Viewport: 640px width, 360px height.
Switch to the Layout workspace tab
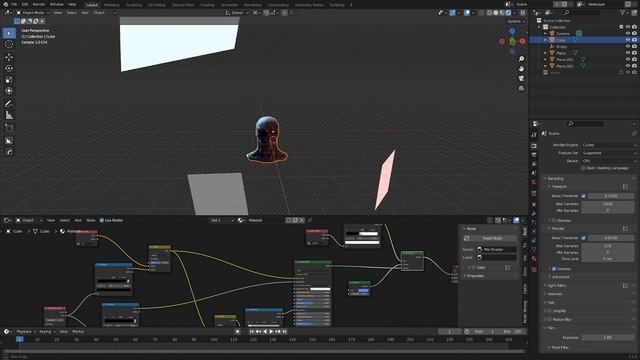click(92, 5)
